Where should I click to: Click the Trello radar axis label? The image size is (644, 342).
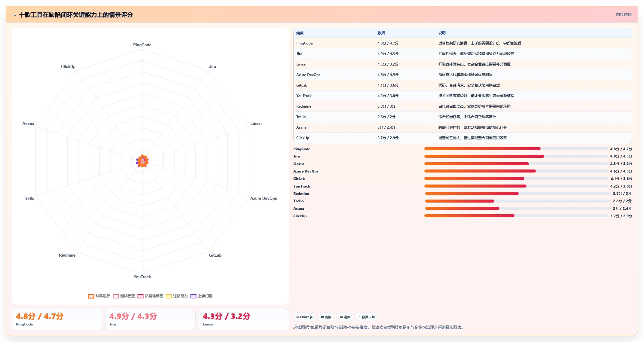[29, 198]
